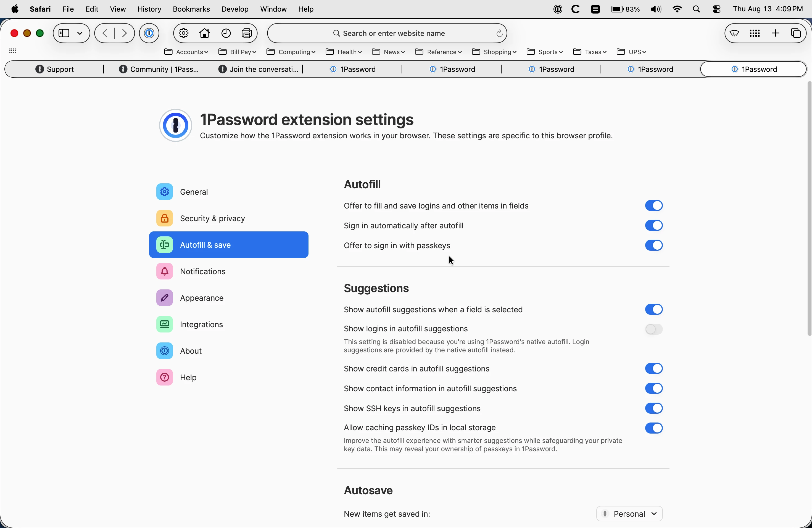Screen dimensions: 812x528
Task: Open the General settings section
Action: (229, 192)
